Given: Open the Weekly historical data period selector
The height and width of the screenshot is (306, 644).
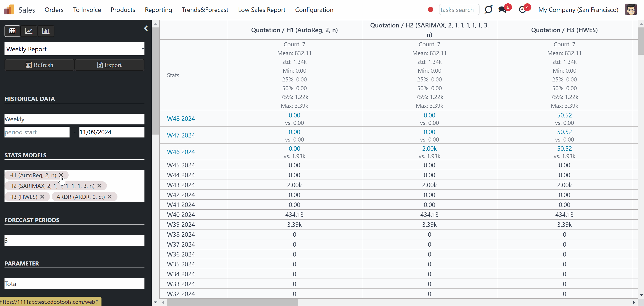Looking at the screenshot, I should click(74, 119).
